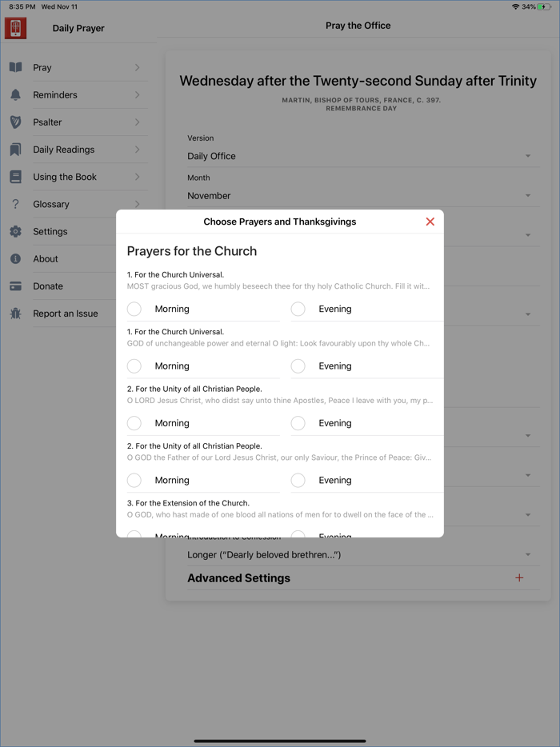Go to the Settings menu item
This screenshot has height=747, width=560.
58,231
